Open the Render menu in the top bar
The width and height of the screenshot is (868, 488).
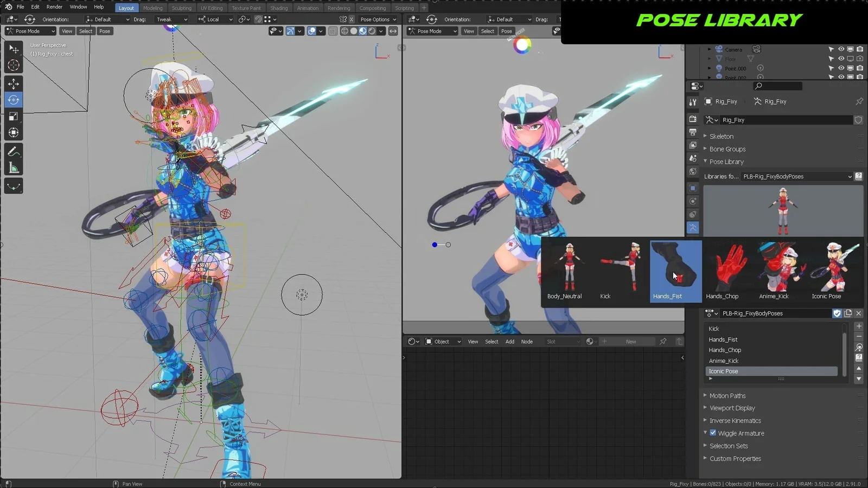[54, 7]
